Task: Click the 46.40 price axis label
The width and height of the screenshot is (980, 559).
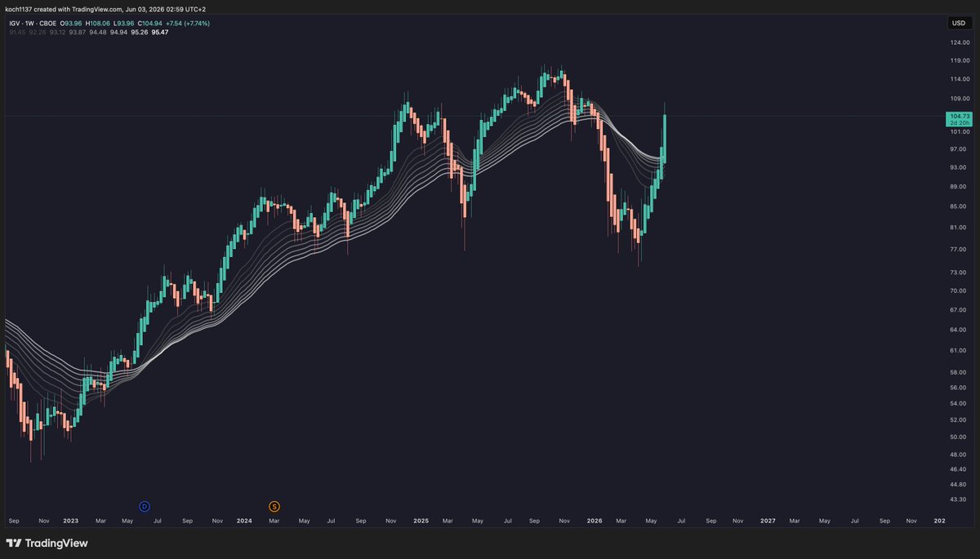Action: (958, 469)
